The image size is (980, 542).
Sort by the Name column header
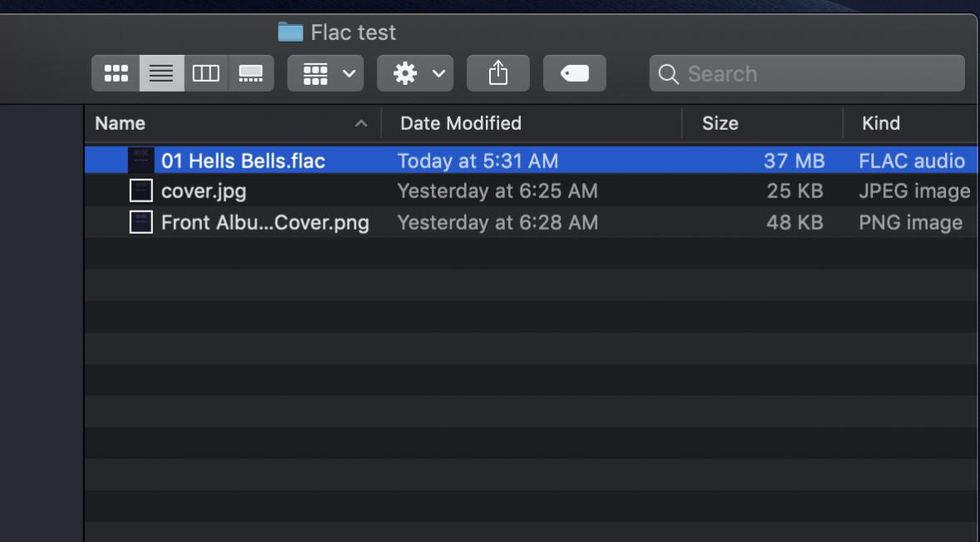click(120, 123)
